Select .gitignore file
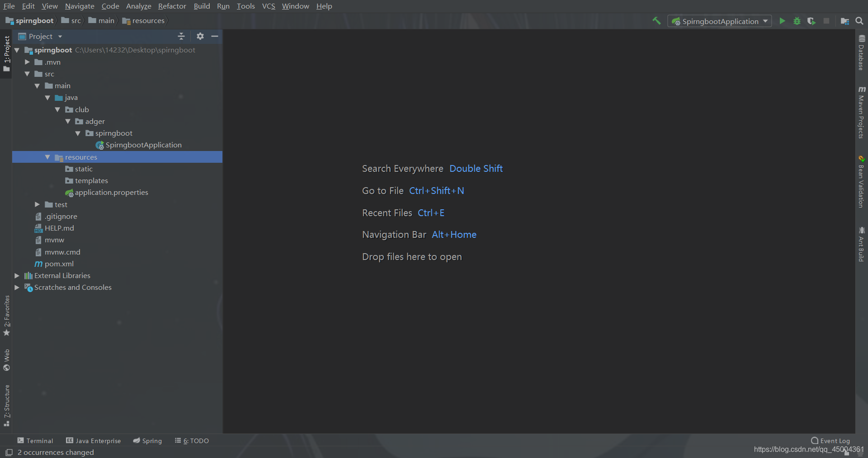The image size is (868, 458). [x=61, y=216]
